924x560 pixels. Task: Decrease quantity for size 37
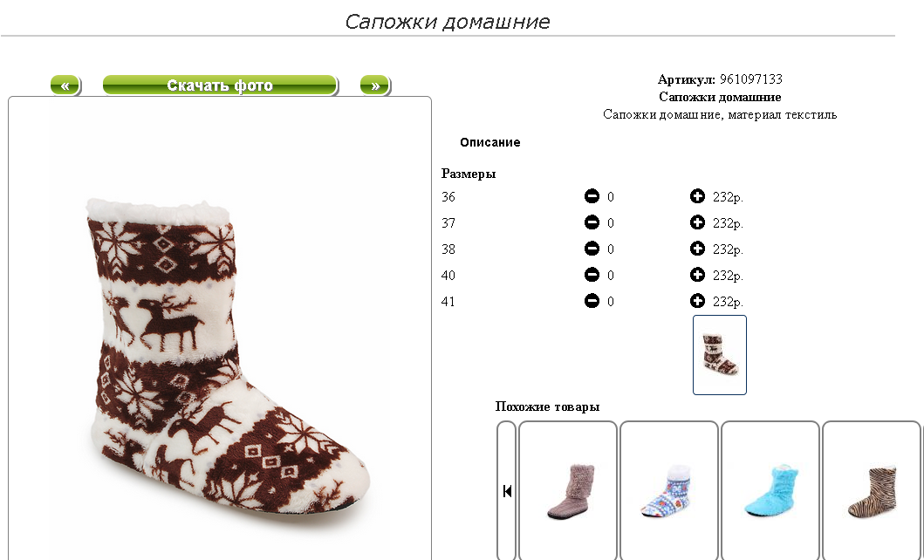[592, 222]
